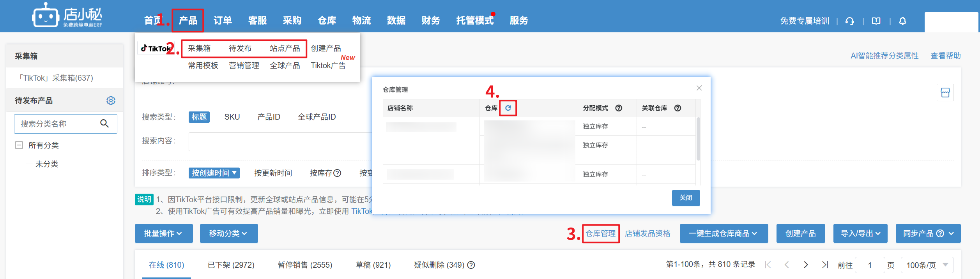Switch to the 已下架 (2972) tab

(x=231, y=265)
